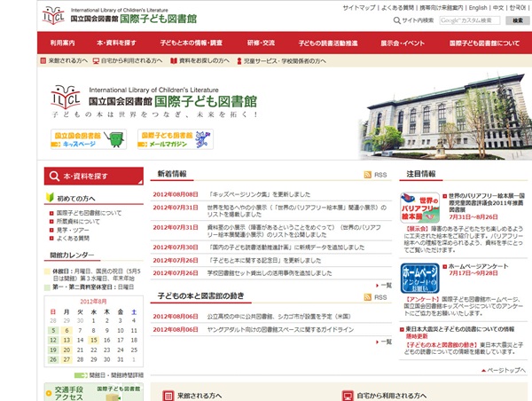Image resolution: width=532 pixels, height=401 pixels.
Task: Open the 研修・交流 menu
Action: click(x=261, y=43)
